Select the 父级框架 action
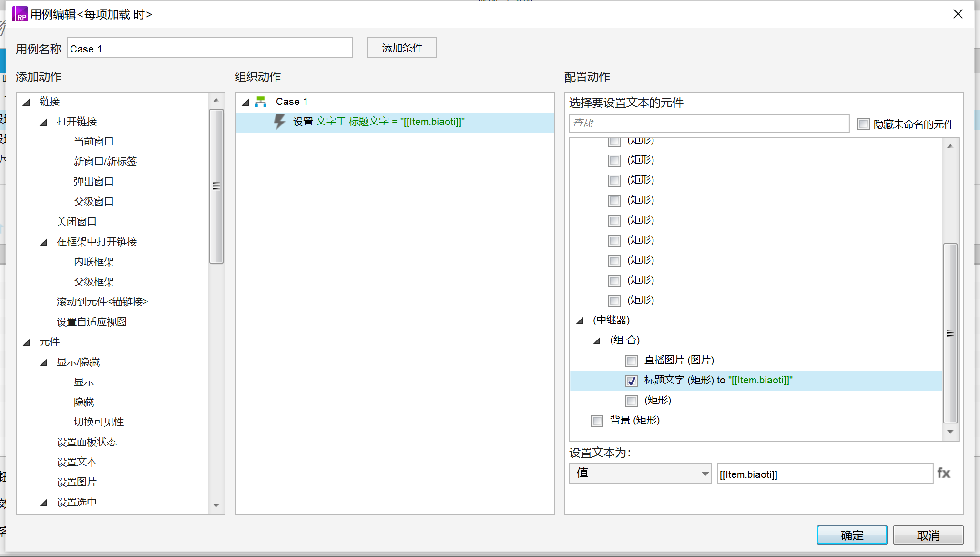Image resolution: width=980 pixels, height=557 pixels. [94, 282]
